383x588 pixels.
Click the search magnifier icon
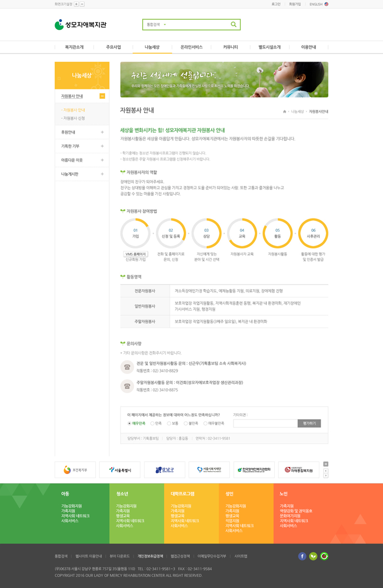(234, 24)
